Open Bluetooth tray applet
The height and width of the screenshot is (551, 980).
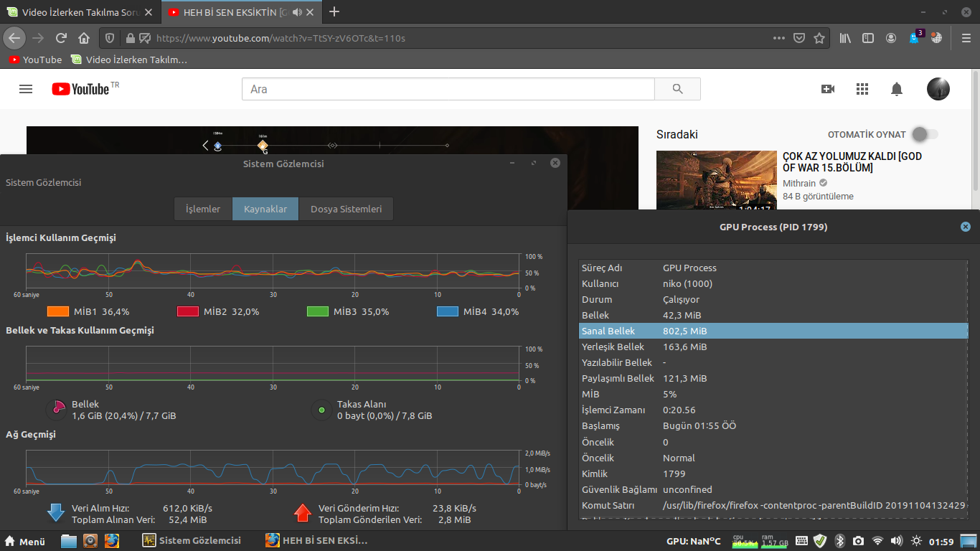(x=840, y=540)
